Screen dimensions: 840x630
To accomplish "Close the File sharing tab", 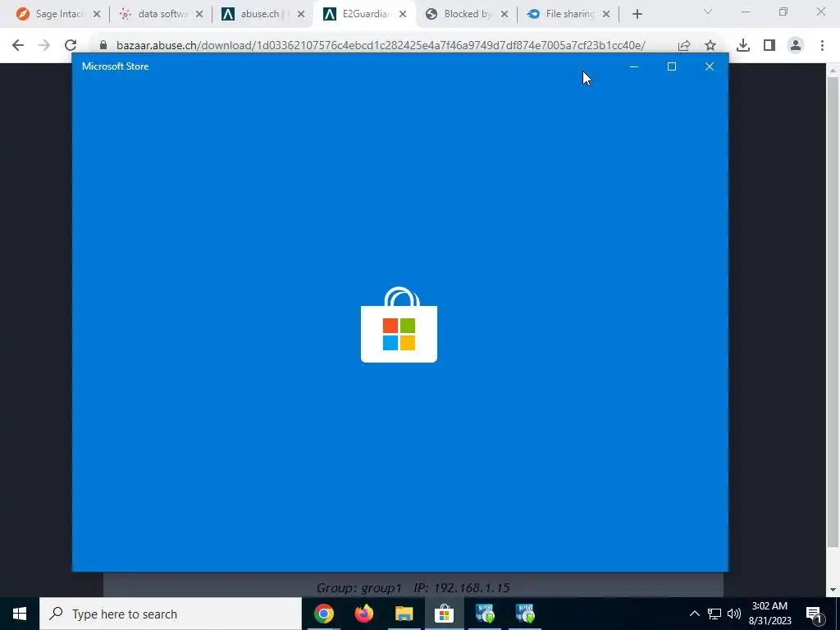I will pyautogui.click(x=606, y=15).
